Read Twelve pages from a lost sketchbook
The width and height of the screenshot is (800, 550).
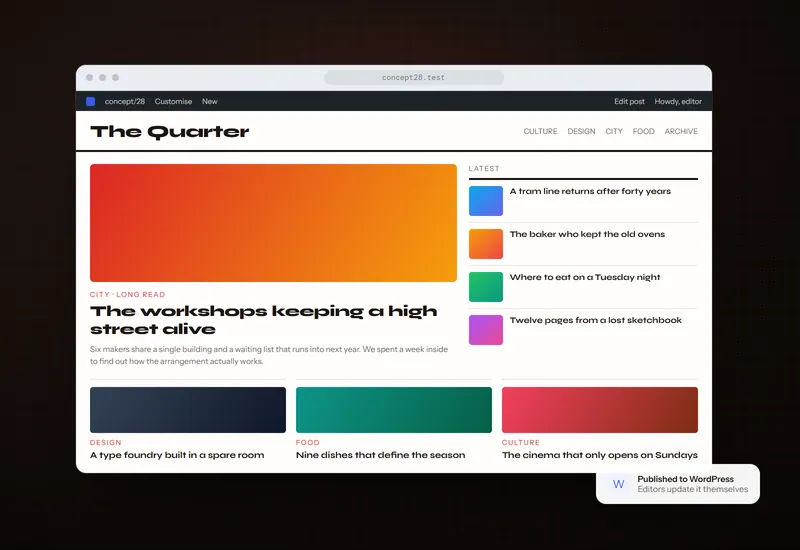(595, 320)
